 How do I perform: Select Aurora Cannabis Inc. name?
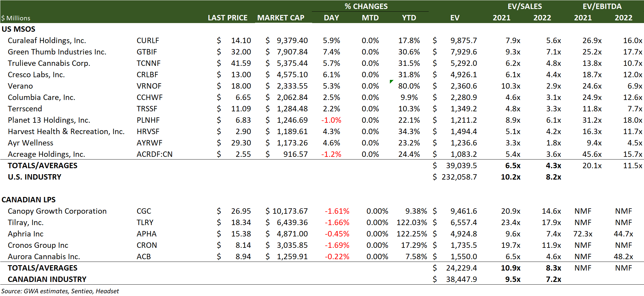44,256
